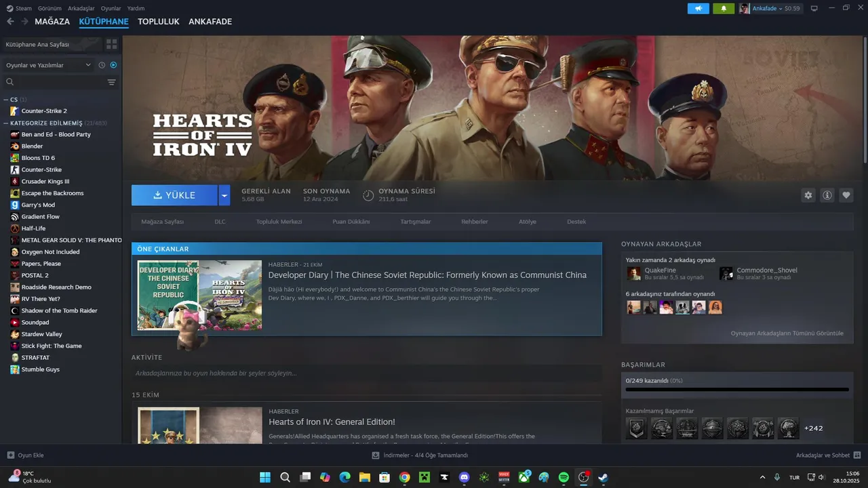Image resolution: width=868 pixels, height=488 pixels.
Task: Open Destek support link
Action: (x=576, y=222)
